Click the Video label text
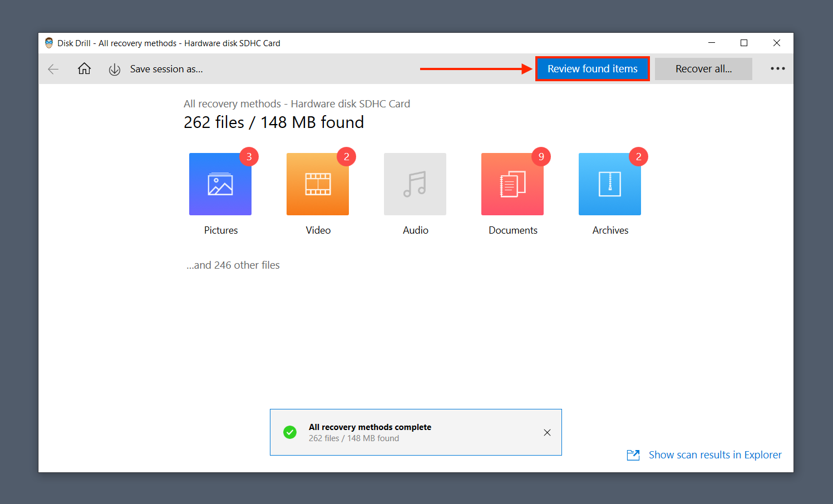This screenshot has width=833, height=504. (318, 230)
